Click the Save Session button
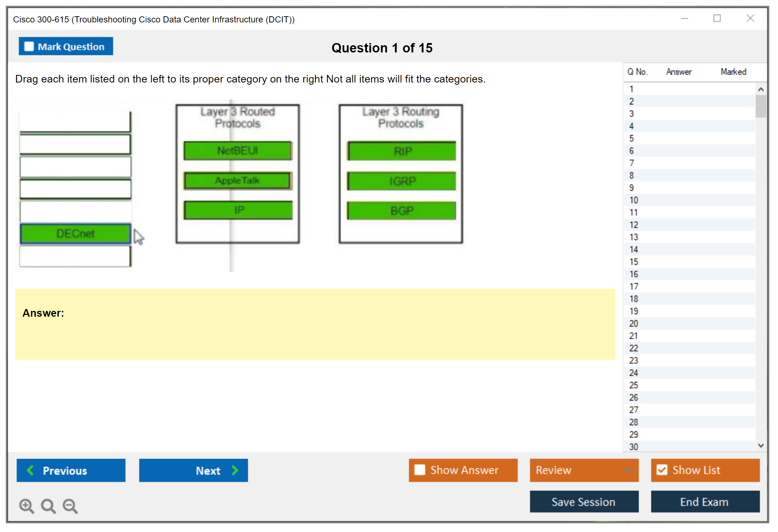The height and width of the screenshot is (532, 778). [x=584, y=502]
